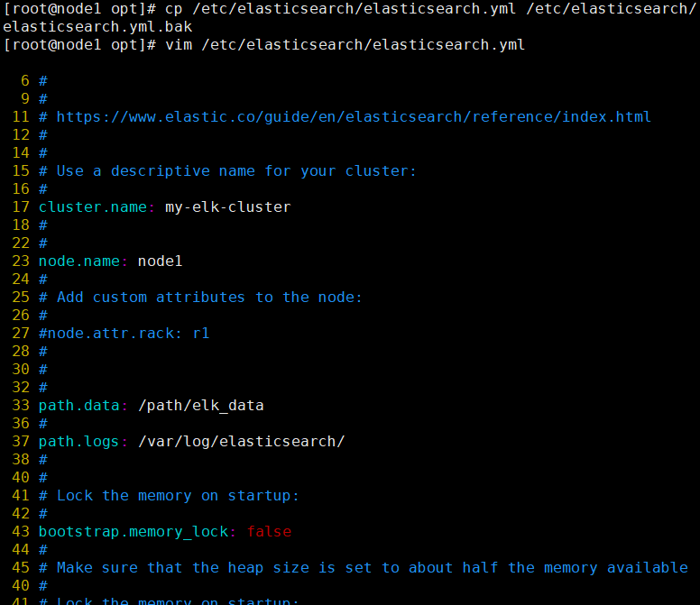Place cursor on /path/elk_data value
Image resolution: width=700 pixels, height=605 pixels.
click(201, 405)
